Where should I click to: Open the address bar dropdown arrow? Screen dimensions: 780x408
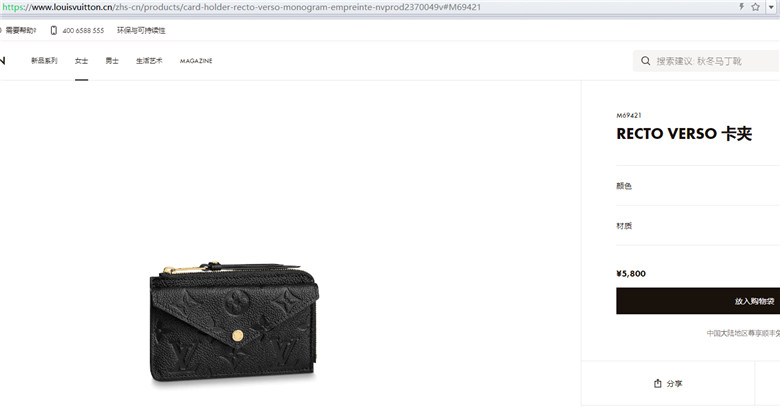[771, 7]
